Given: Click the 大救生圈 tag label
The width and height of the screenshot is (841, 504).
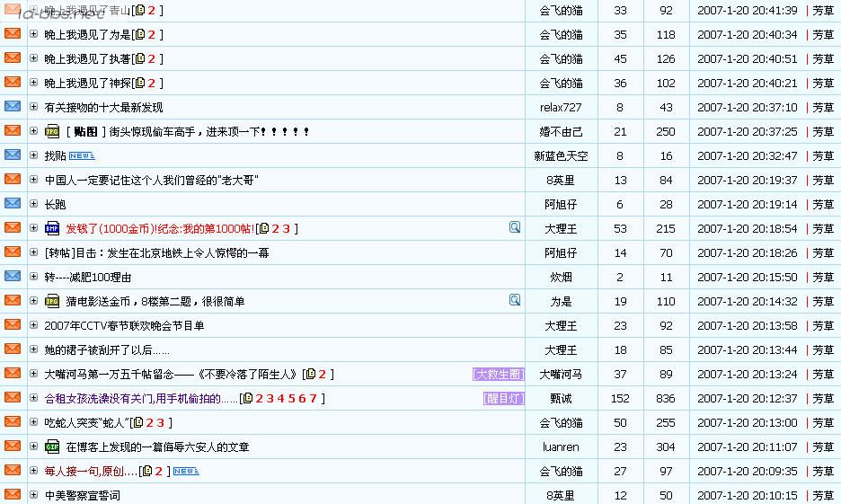Looking at the screenshot, I should (x=498, y=374).
